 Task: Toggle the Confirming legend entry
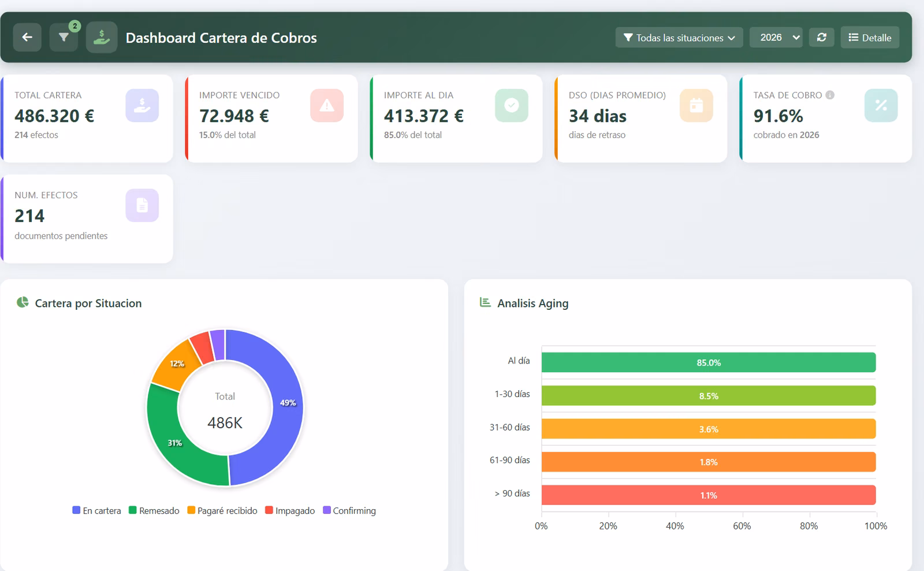click(x=349, y=510)
